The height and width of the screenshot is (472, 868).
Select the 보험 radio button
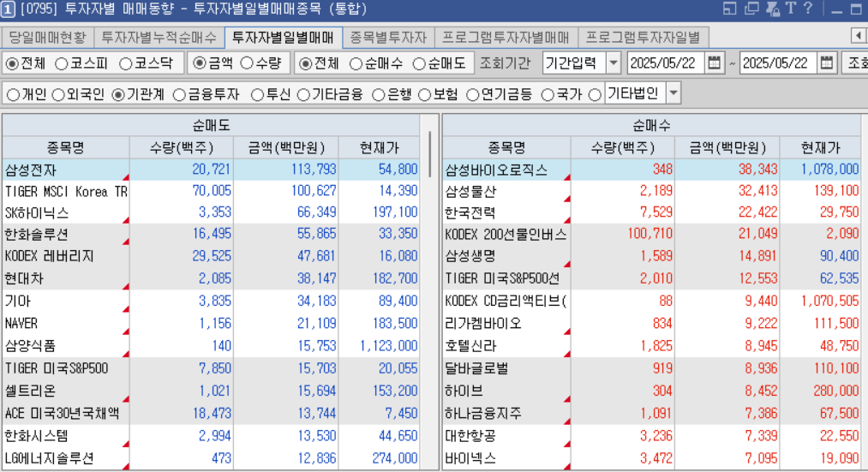(424, 95)
